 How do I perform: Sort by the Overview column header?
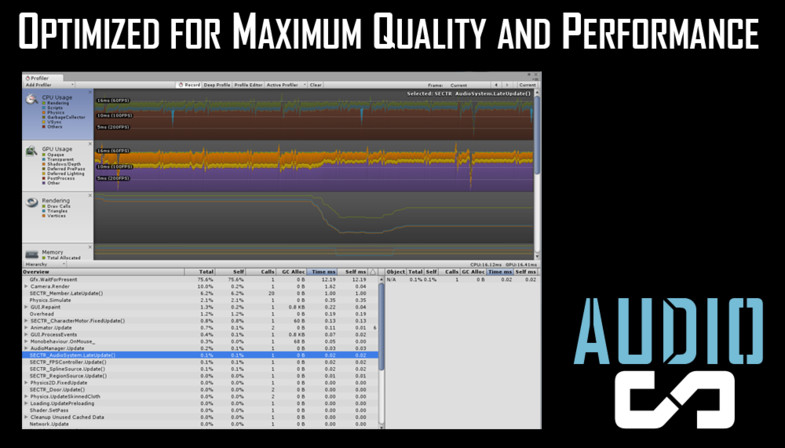pos(103,272)
